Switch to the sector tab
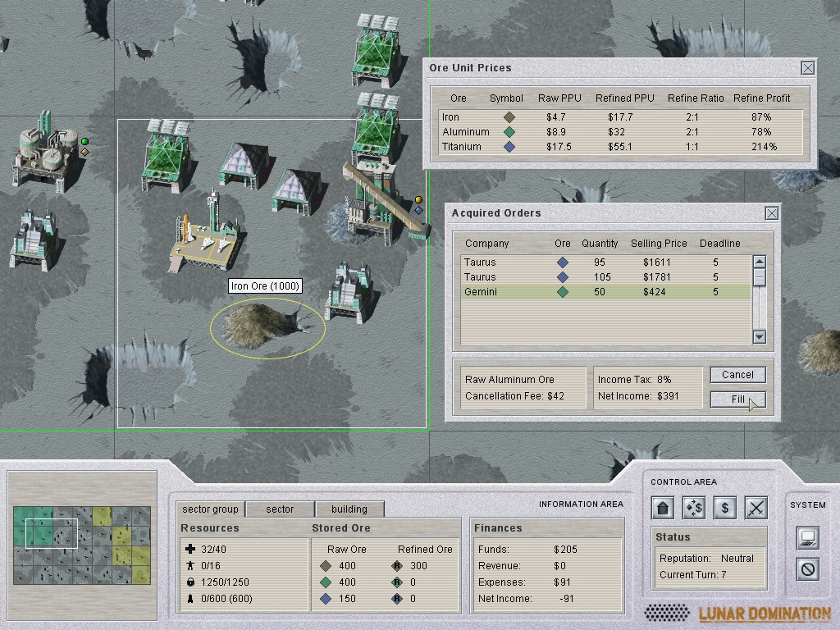Screen dimensions: 840x630 click(280, 509)
